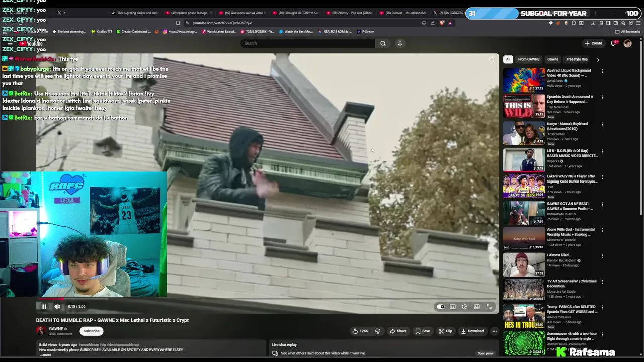Open options for I Almost Died video
Image resolution: width=644 pixels, height=362 pixels.
pyautogui.click(x=602, y=256)
